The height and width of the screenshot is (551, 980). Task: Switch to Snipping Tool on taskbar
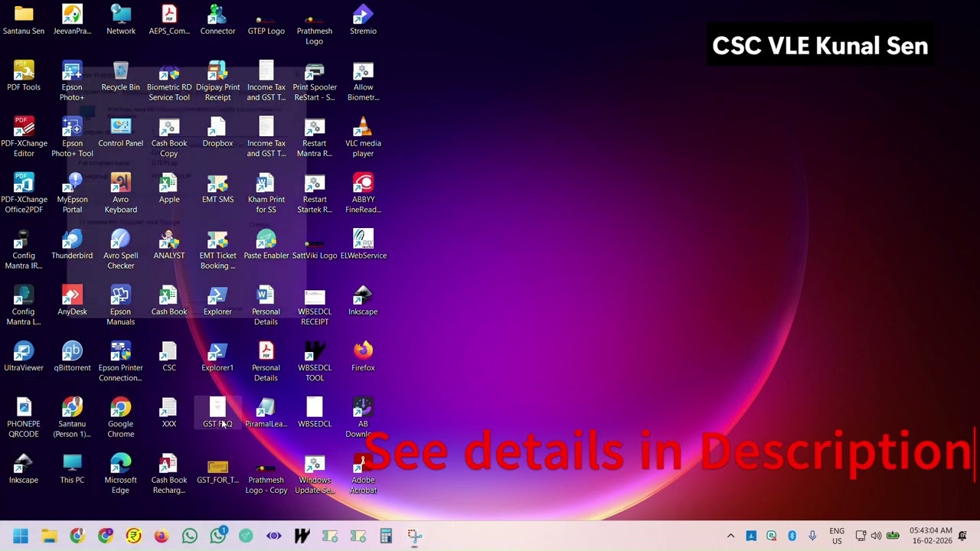point(414,536)
